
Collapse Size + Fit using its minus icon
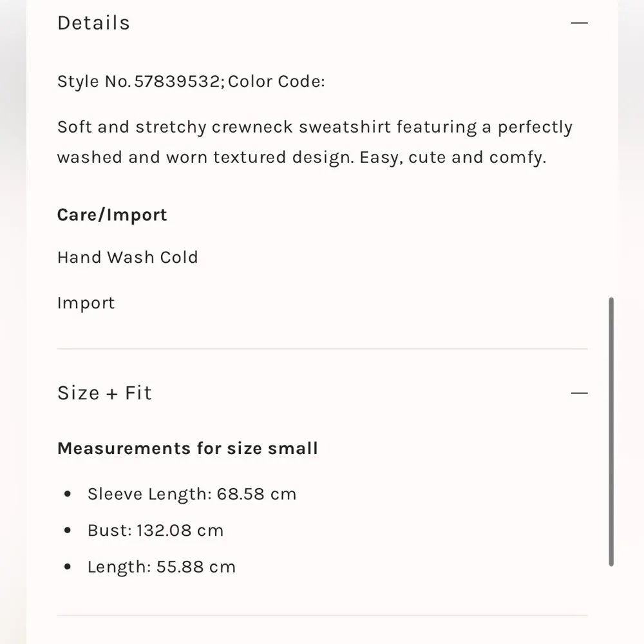(579, 393)
